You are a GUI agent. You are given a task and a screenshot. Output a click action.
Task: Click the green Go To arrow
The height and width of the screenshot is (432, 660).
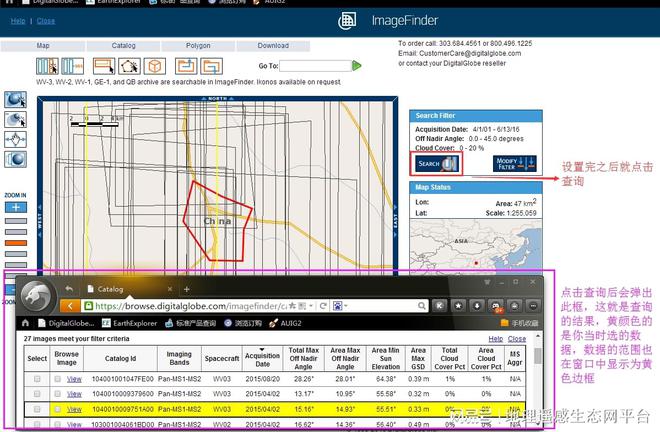click(357, 66)
